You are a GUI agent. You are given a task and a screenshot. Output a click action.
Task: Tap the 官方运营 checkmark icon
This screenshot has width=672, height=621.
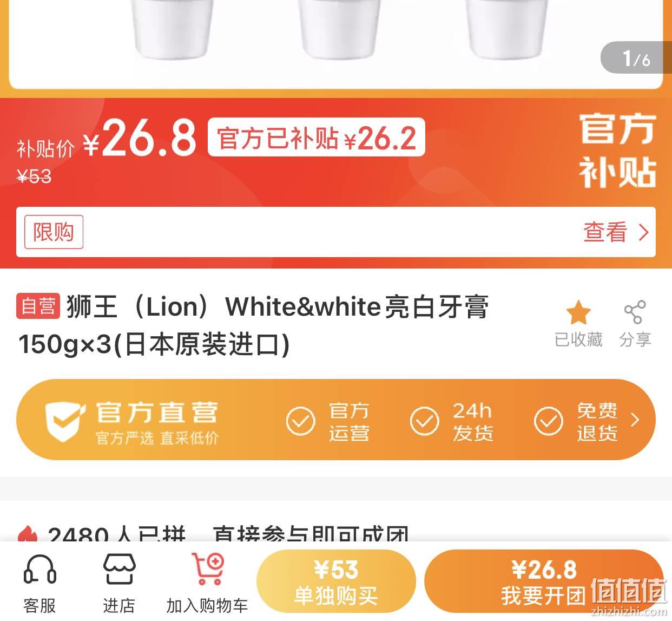[x=300, y=421]
